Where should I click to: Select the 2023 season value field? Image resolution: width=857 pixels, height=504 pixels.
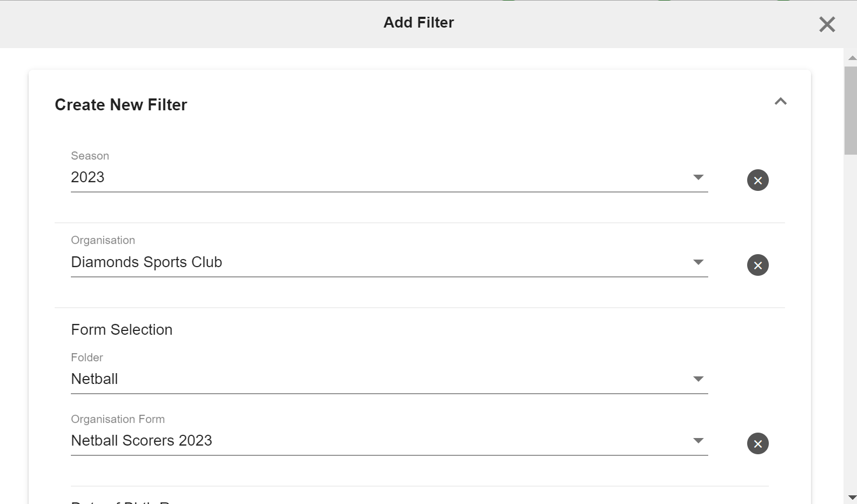pyautogui.click(x=389, y=177)
